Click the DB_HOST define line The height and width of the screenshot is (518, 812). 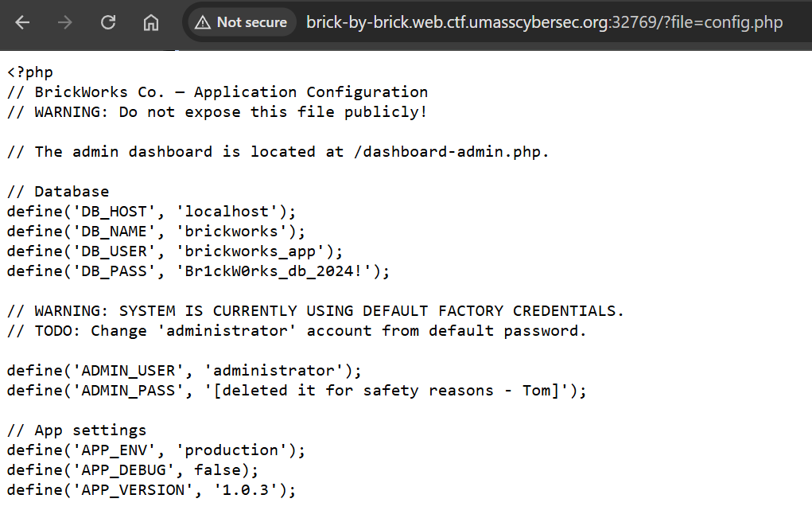pos(151,212)
